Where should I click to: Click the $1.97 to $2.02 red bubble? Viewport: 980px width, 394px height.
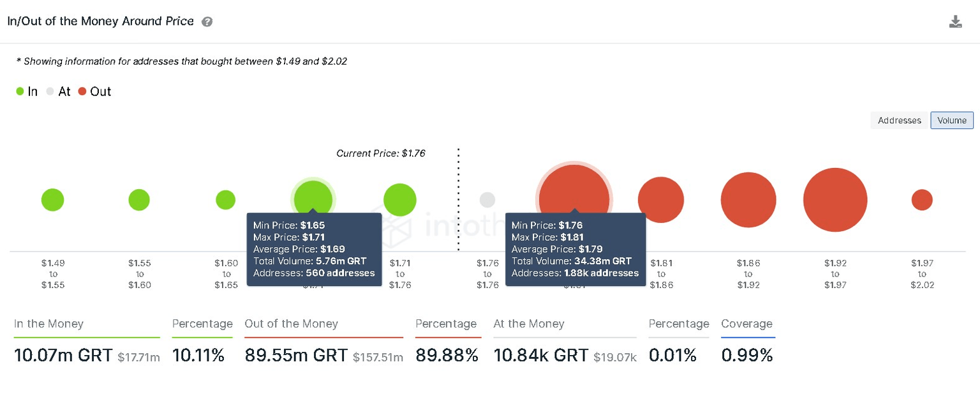pyautogui.click(x=922, y=200)
